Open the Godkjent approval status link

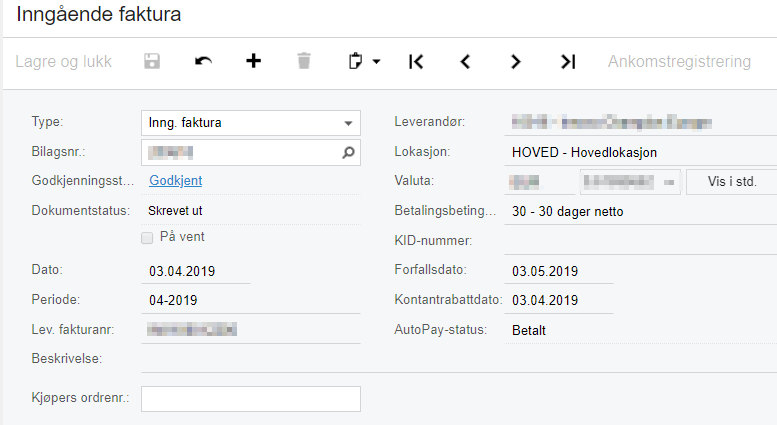[175, 181]
